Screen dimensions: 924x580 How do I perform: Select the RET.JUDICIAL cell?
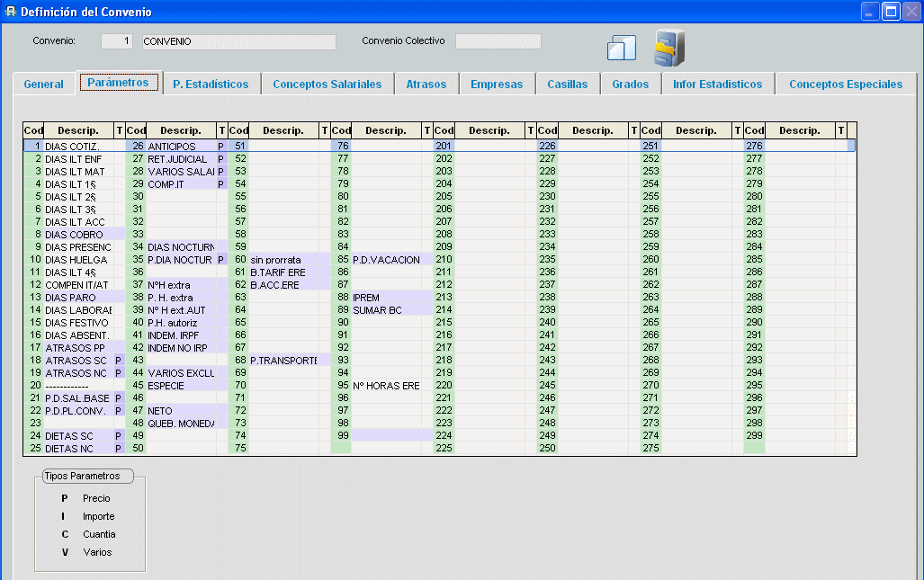coord(181,159)
